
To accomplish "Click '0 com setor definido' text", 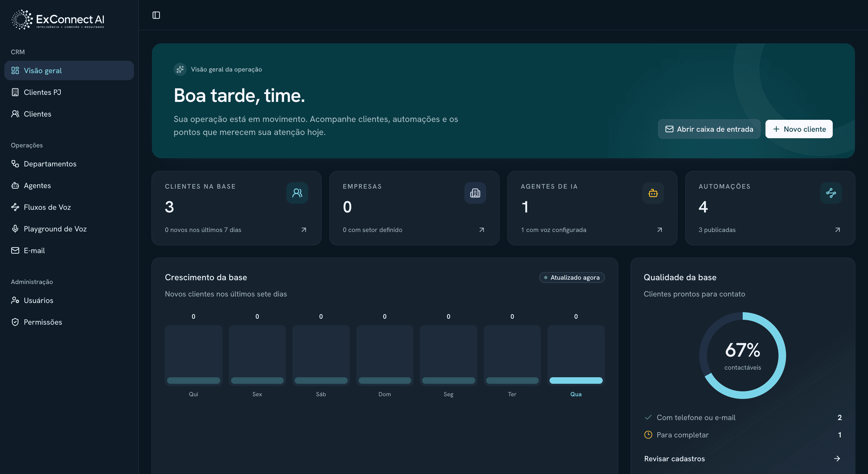I will 372,230.
